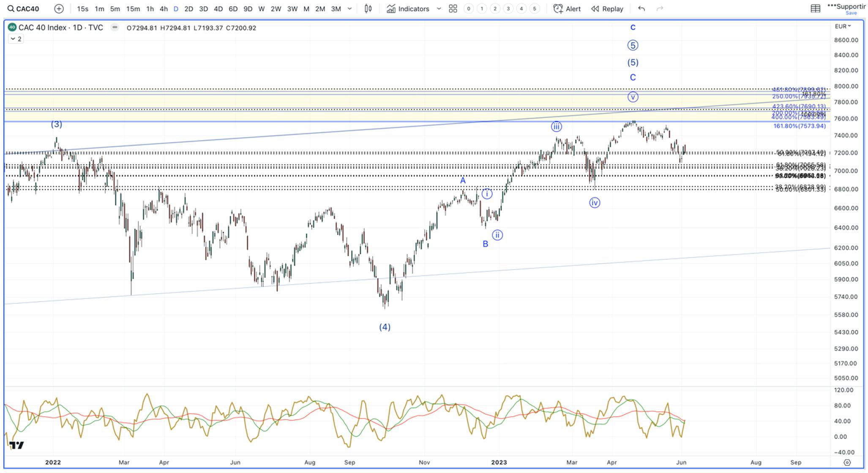Open the candlestick chart type selector

(368, 8)
